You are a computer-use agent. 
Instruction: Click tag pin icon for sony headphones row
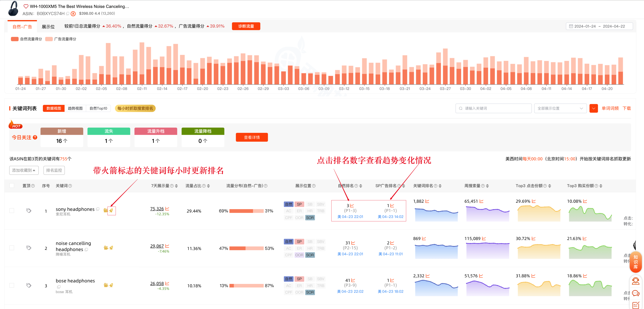(x=29, y=211)
